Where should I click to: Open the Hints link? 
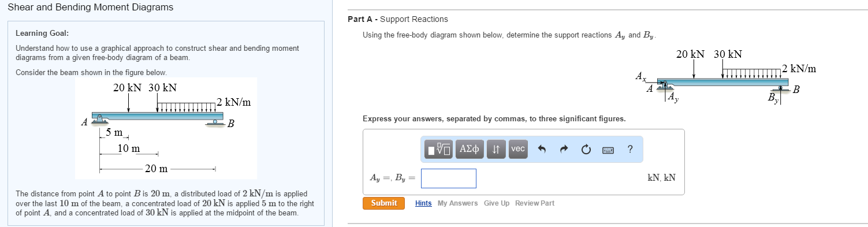pos(423,203)
